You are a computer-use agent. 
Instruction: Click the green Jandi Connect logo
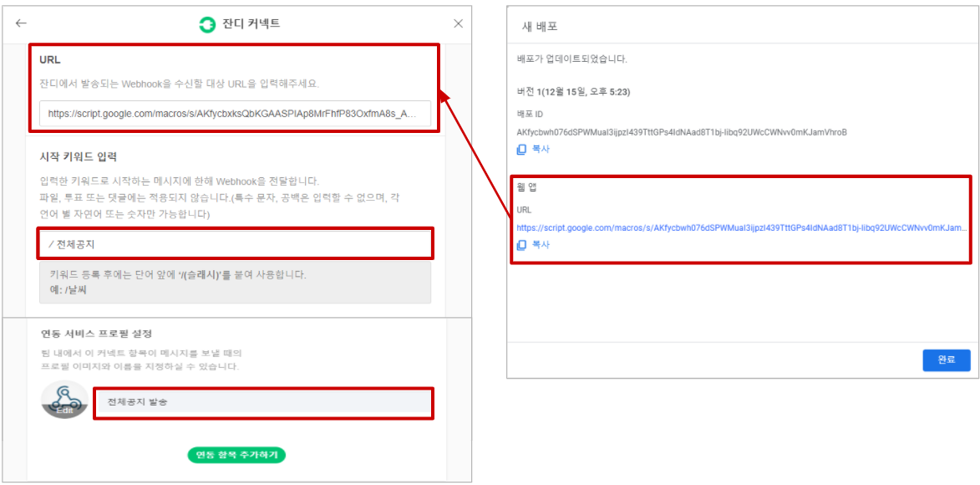(x=206, y=24)
